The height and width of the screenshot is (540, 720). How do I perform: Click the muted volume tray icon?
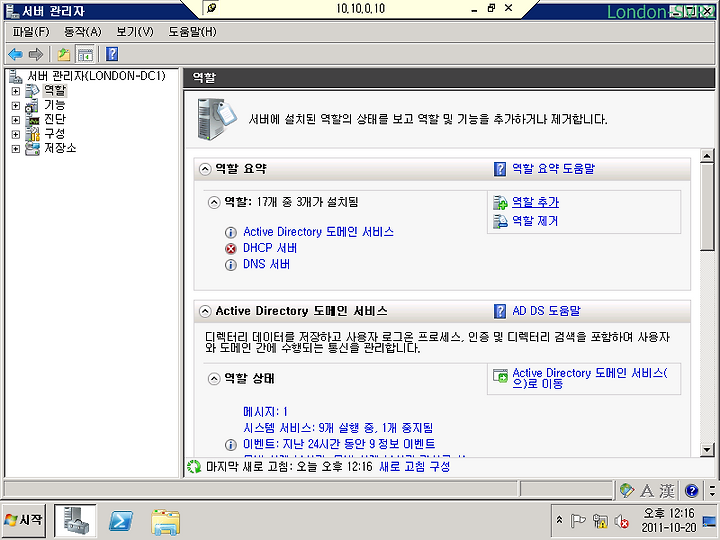click(621, 521)
